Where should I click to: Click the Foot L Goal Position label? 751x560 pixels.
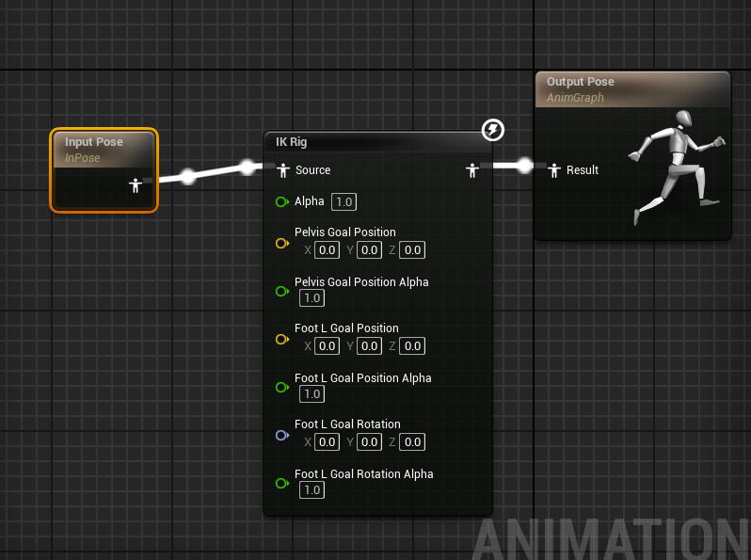click(346, 328)
